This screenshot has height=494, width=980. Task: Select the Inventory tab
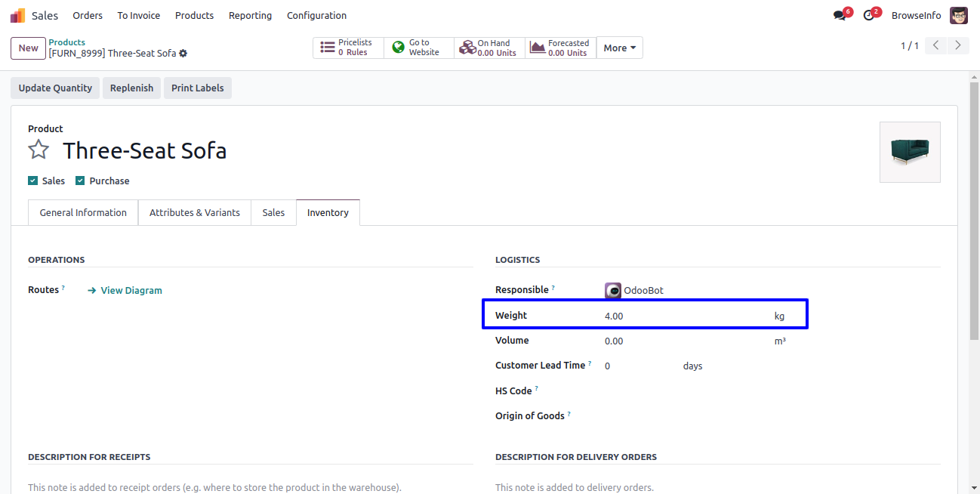328,212
